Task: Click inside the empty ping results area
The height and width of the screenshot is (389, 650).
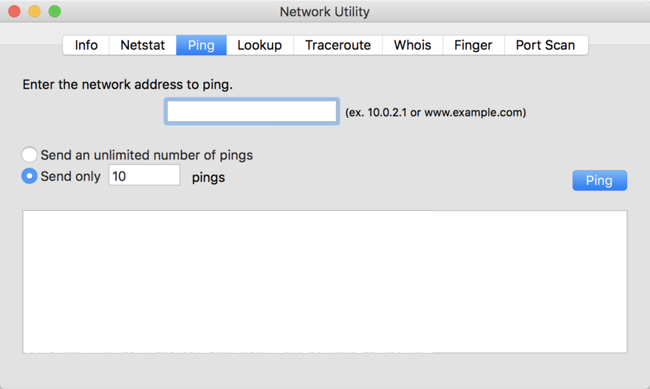Action: coord(325,282)
